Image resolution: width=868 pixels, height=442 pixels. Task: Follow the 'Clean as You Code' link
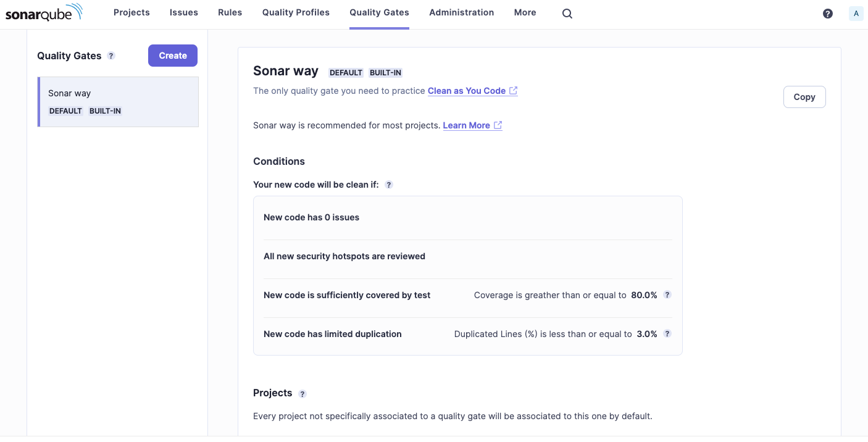point(467,91)
